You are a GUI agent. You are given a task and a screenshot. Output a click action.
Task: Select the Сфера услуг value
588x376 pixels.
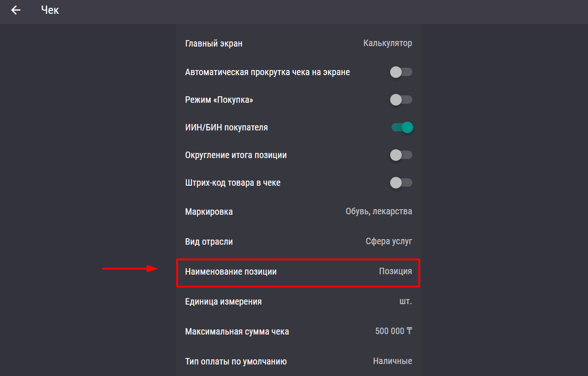tap(389, 241)
